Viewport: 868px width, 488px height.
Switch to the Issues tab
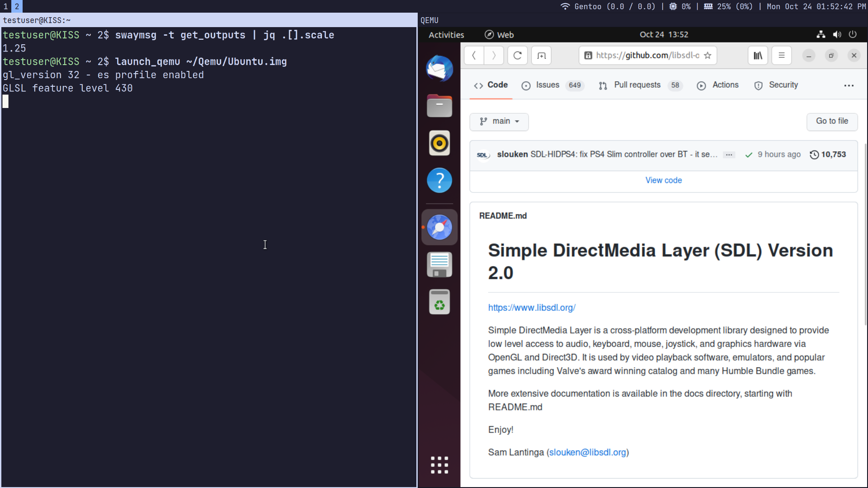tap(547, 85)
